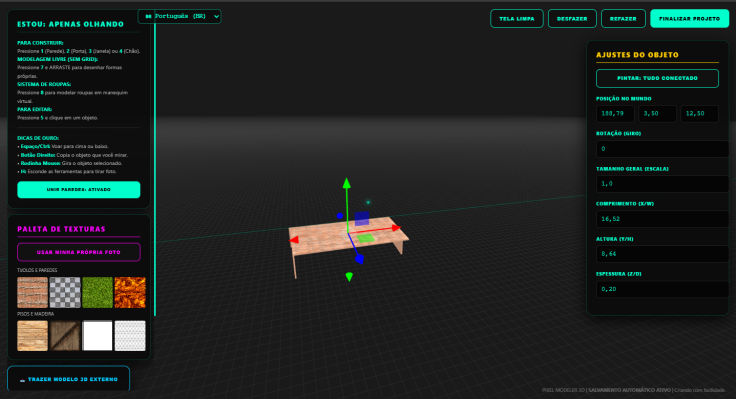Click the green upward Y-axis gizmo arrow

point(346,183)
